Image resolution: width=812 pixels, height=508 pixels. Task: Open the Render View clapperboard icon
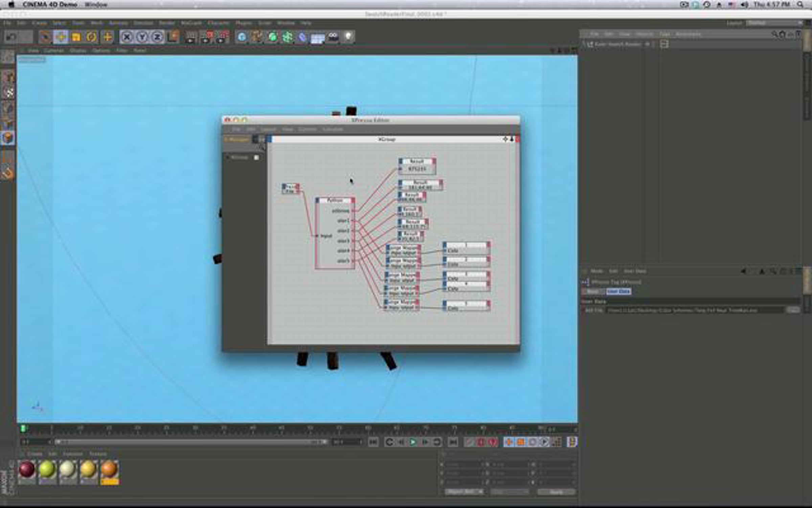pos(190,37)
